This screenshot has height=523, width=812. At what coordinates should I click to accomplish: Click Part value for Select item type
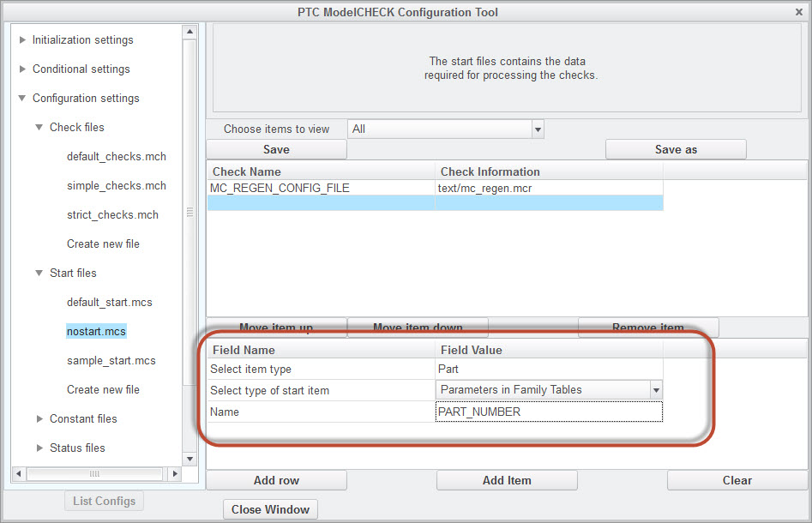pos(549,369)
